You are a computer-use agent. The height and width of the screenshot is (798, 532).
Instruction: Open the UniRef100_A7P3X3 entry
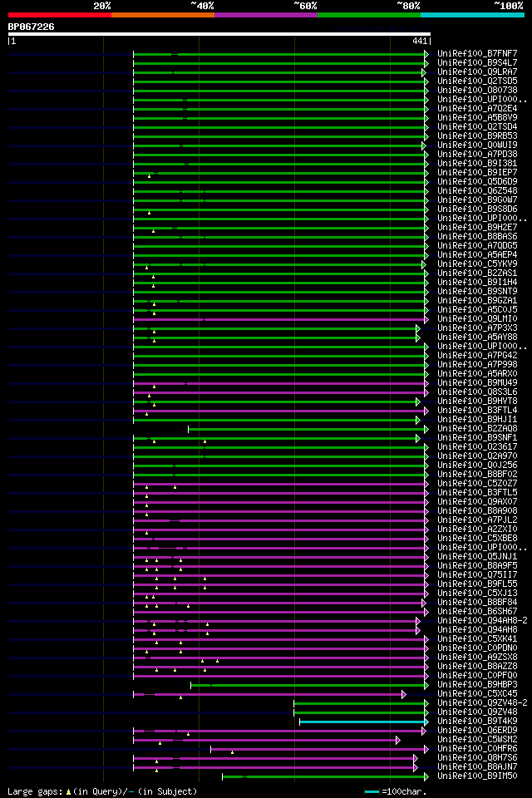coord(477,328)
